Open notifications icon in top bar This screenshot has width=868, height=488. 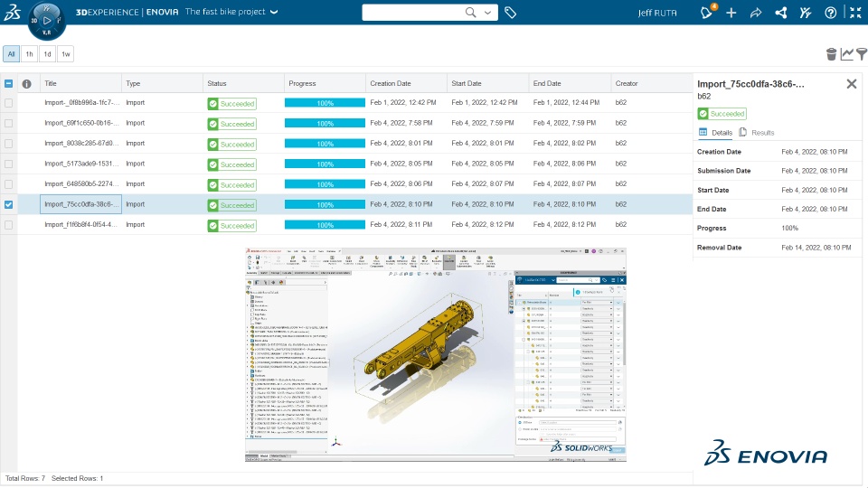[x=707, y=12]
